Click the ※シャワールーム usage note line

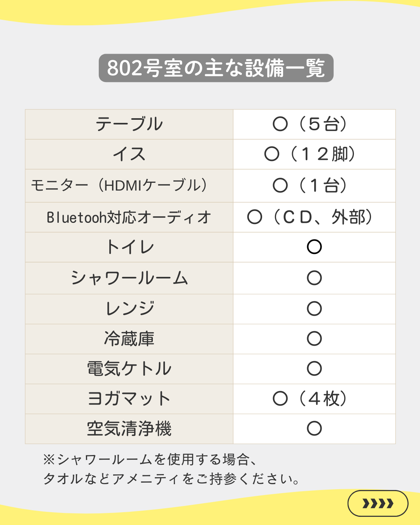click(x=150, y=460)
